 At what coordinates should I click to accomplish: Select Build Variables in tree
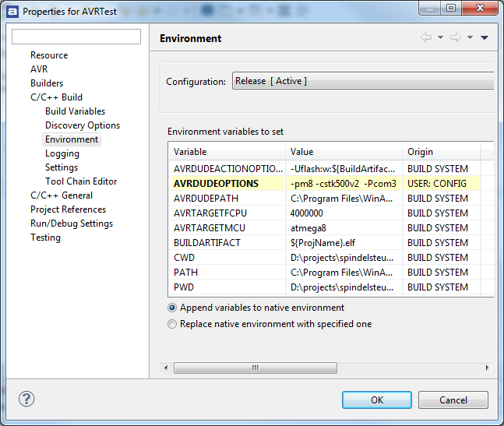(75, 111)
